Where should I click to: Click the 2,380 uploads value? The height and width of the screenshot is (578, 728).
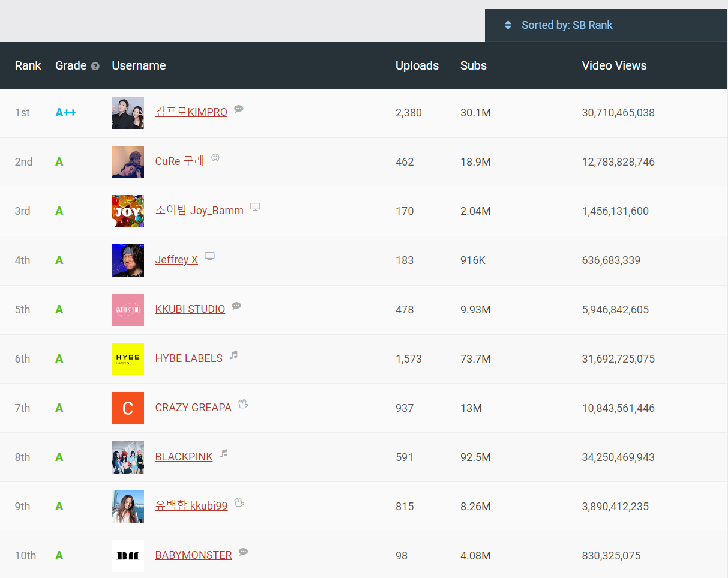pos(409,113)
